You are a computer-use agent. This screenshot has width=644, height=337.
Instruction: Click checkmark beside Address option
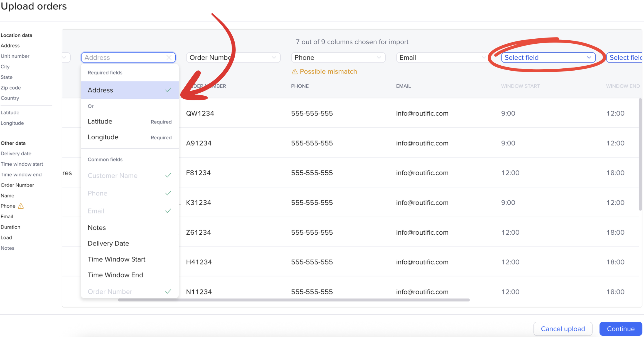click(x=168, y=90)
